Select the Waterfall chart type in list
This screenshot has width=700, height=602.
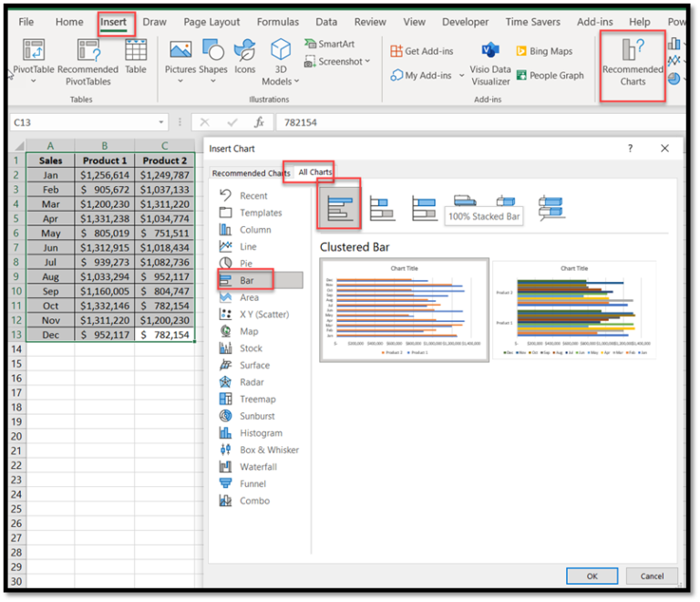(258, 467)
